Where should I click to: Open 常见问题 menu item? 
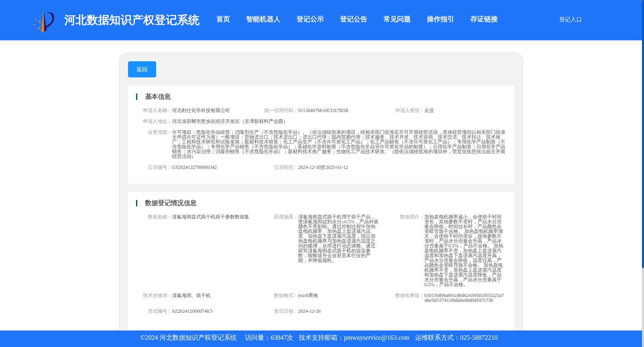pos(397,19)
